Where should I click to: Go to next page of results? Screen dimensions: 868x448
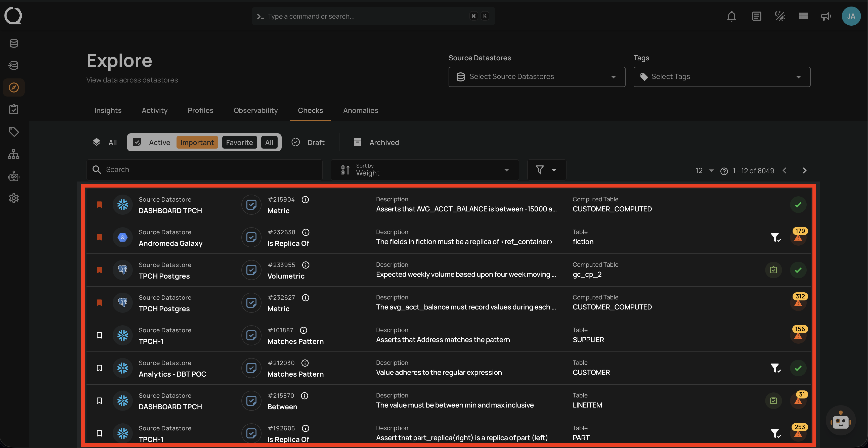pos(805,171)
